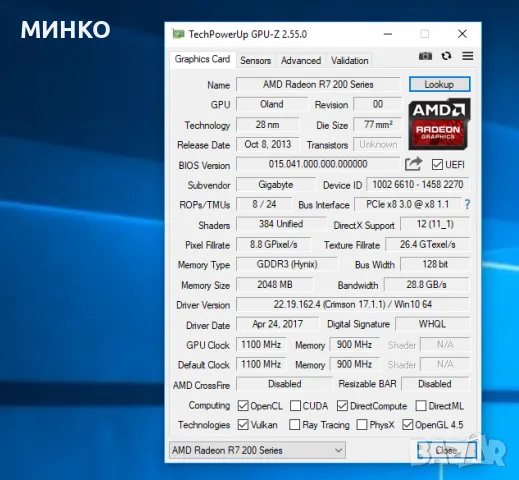Click the GPU Clock row Shader N/A field
The height and width of the screenshot is (480, 519).
pos(445,344)
